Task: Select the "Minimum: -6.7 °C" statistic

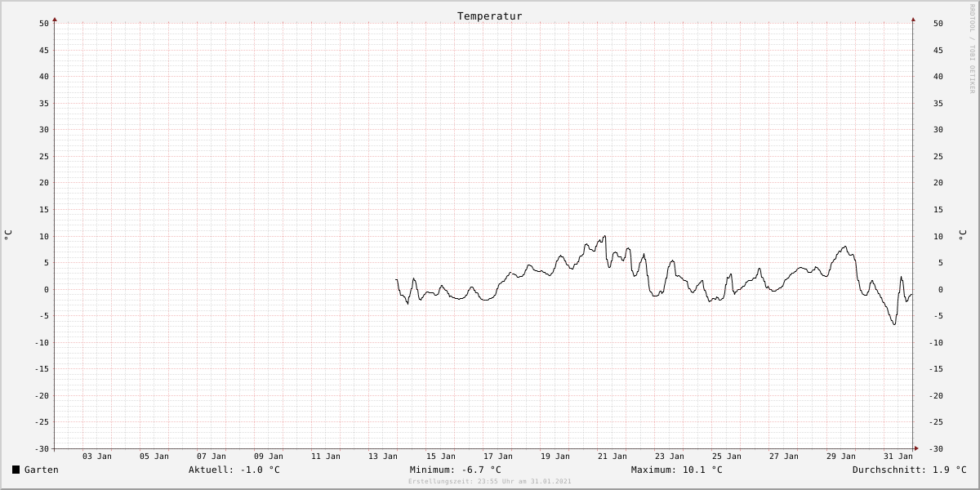Action: (x=456, y=470)
